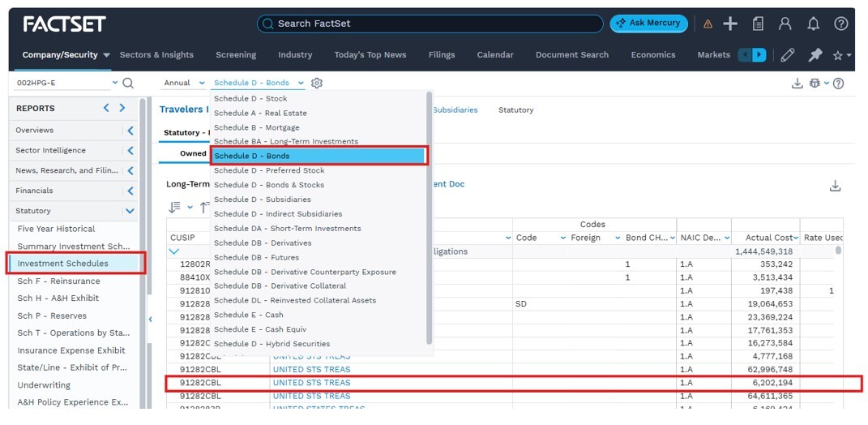The image size is (868, 425).
Task: Click the report help icon below the header
Action: point(838,83)
